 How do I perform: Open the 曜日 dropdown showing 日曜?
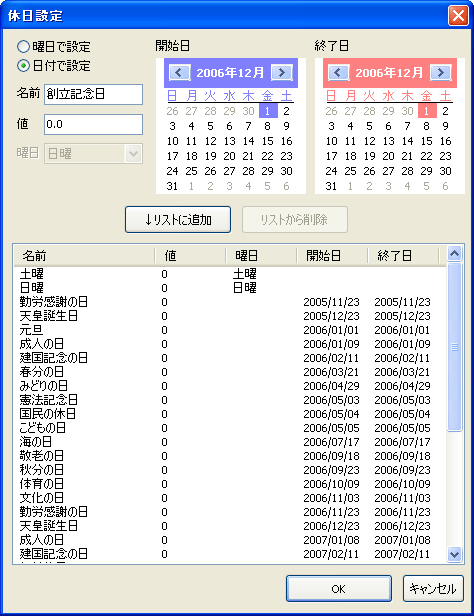pos(93,154)
